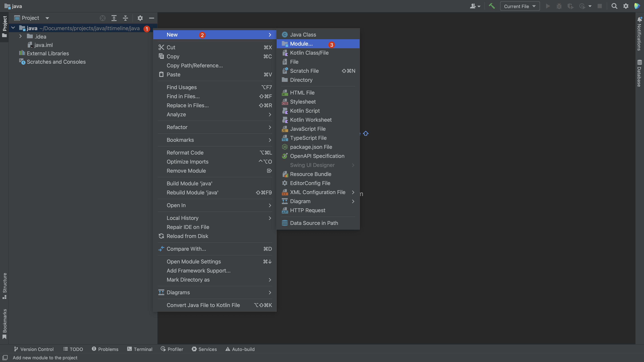Switch to Terminal tab

[x=142, y=349]
